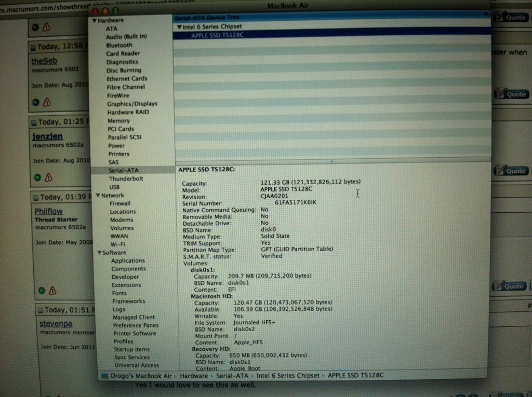Open Wi-Fi under Network
532x397 pixels.
tap(117, 244)
